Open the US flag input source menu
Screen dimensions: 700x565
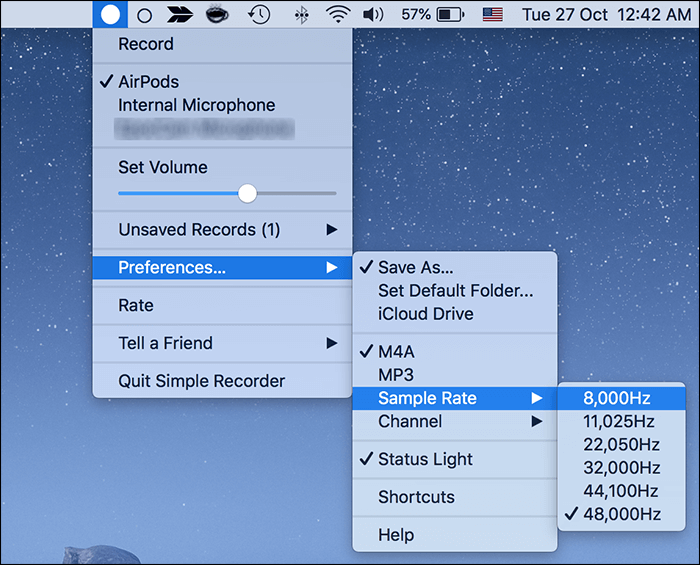click(x=492, y=15)
